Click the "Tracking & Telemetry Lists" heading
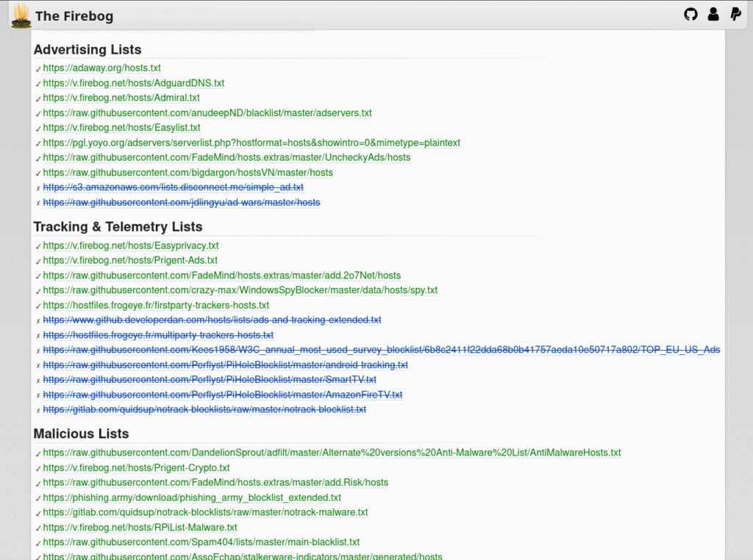The image size is (753, 560). [118, 227]
